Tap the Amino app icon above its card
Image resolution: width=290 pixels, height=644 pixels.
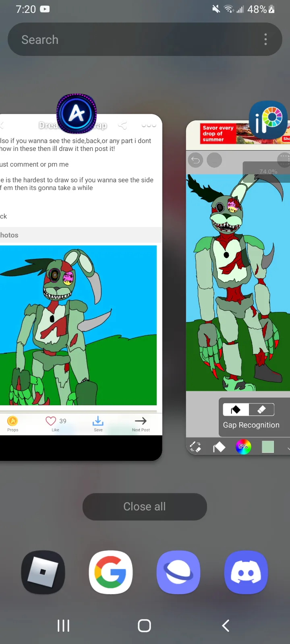pos(77,114)
